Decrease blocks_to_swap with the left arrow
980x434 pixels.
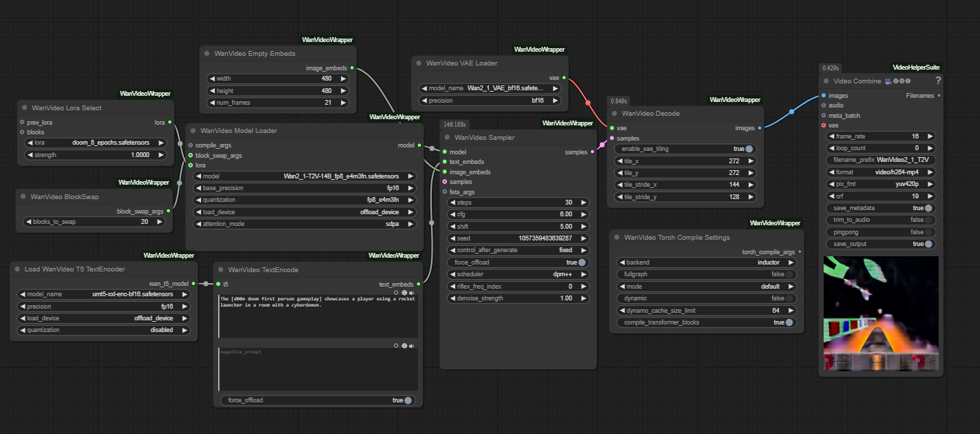(28, 222)
